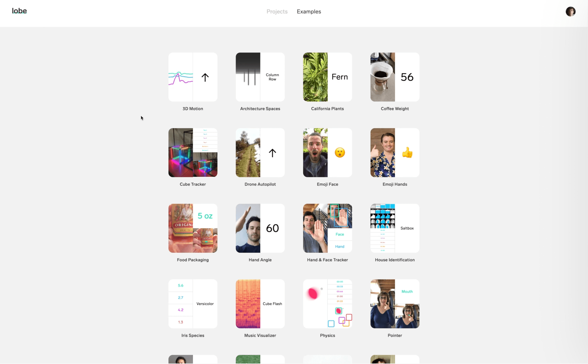The width and height of the screenshot is (588, 364).
Task: Click the thumbs-up emoji on Emoji Hands
Action: click(407, 152)
